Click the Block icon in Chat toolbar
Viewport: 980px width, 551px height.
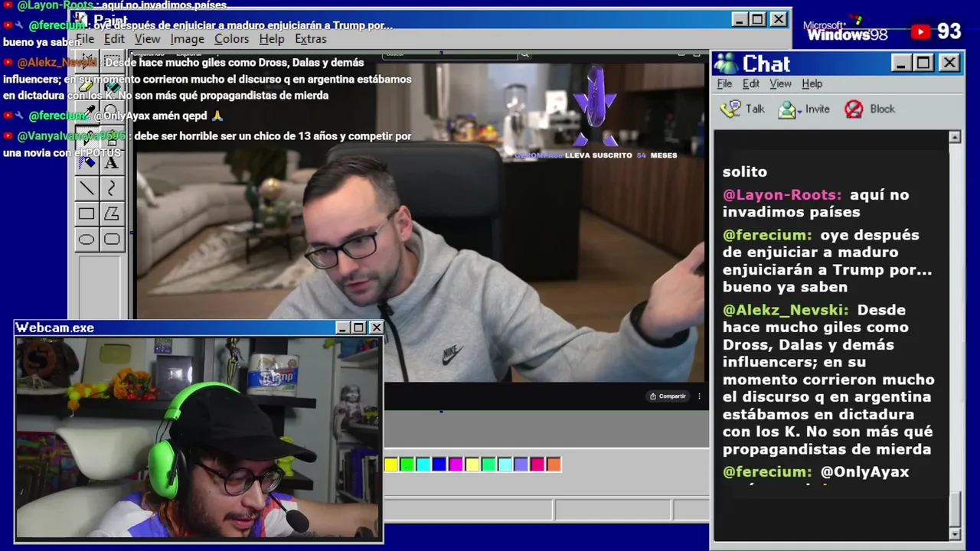(854, 109)
